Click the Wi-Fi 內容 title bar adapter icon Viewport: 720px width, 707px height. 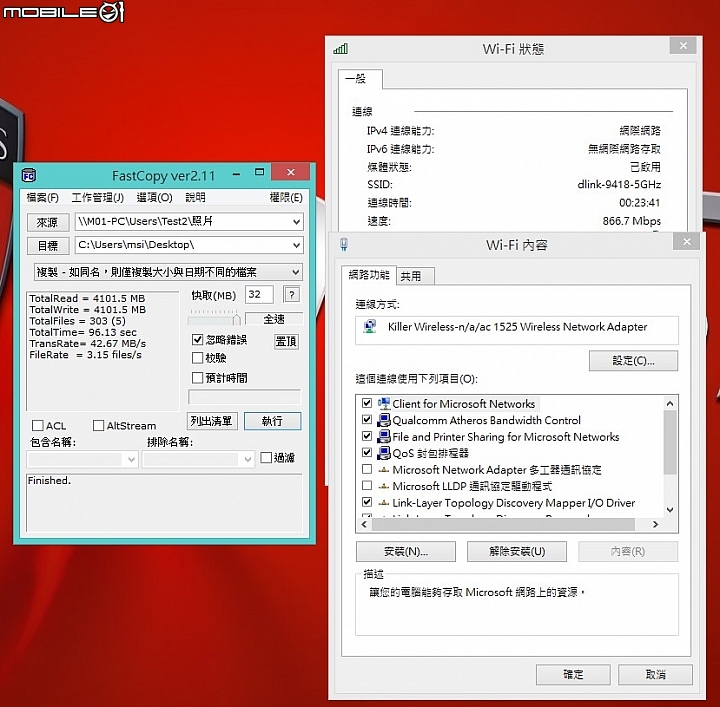[343, 244]
